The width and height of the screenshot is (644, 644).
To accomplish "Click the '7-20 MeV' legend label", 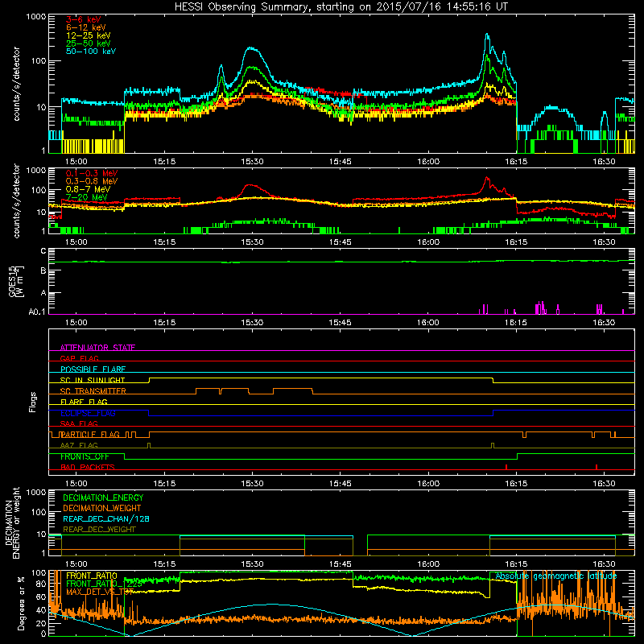I will [87, 197].
